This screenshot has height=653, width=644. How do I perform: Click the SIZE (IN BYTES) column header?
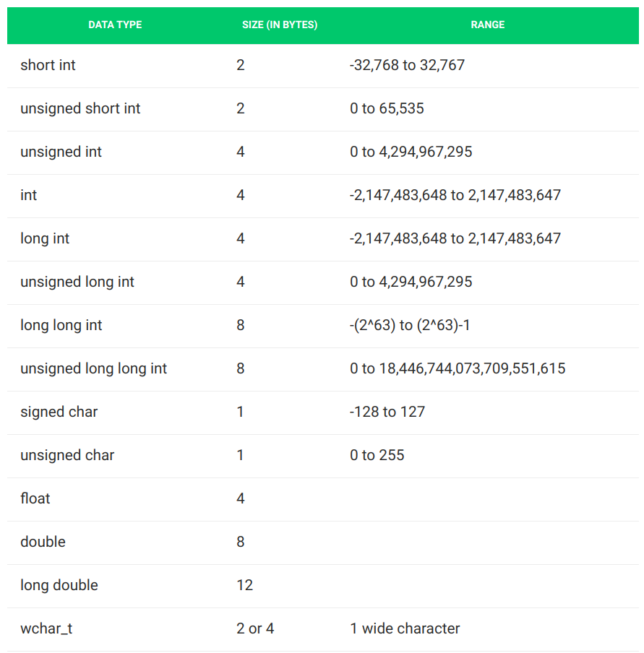[280, 25]
